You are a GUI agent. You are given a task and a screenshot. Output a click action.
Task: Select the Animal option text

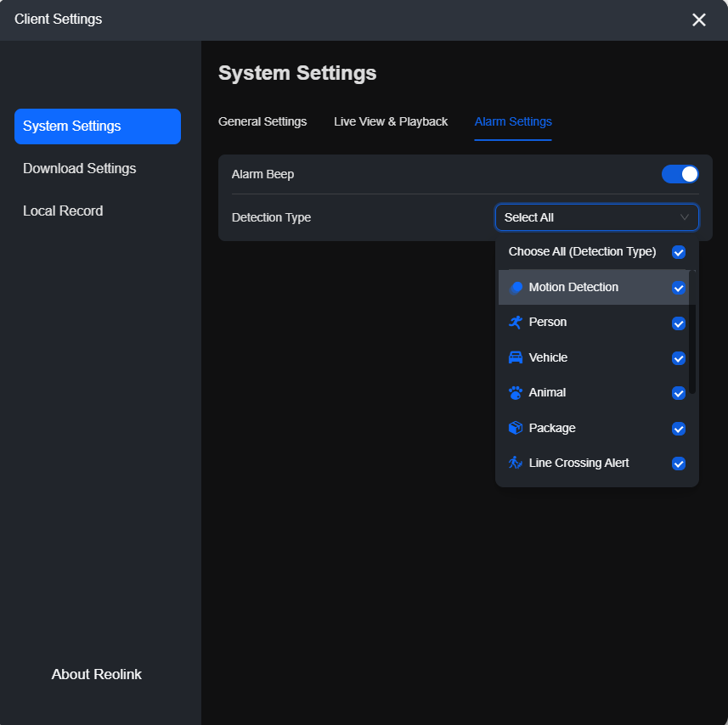coord(547,393)
